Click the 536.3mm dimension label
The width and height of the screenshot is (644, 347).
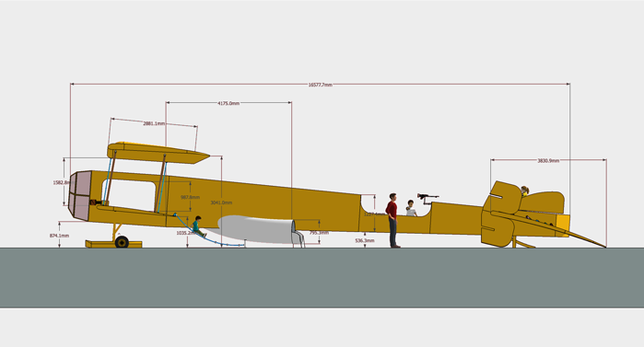[x=365, y=241]
